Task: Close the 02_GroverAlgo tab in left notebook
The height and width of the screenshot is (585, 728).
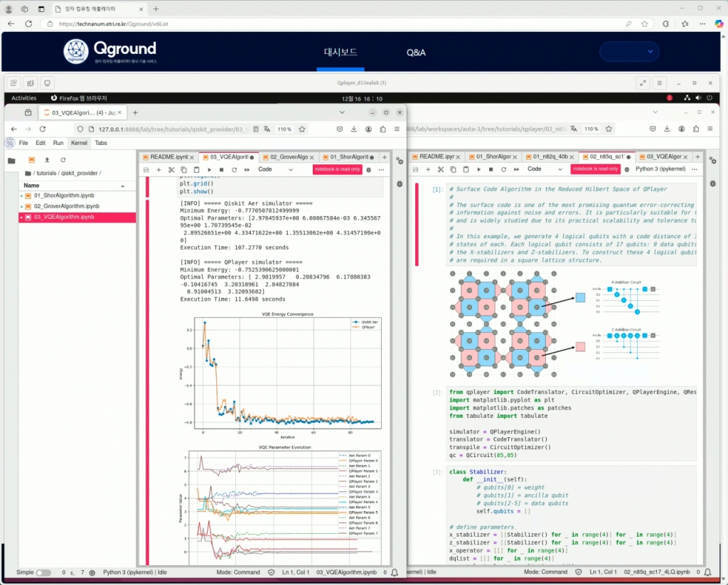Action: point(311,157)
